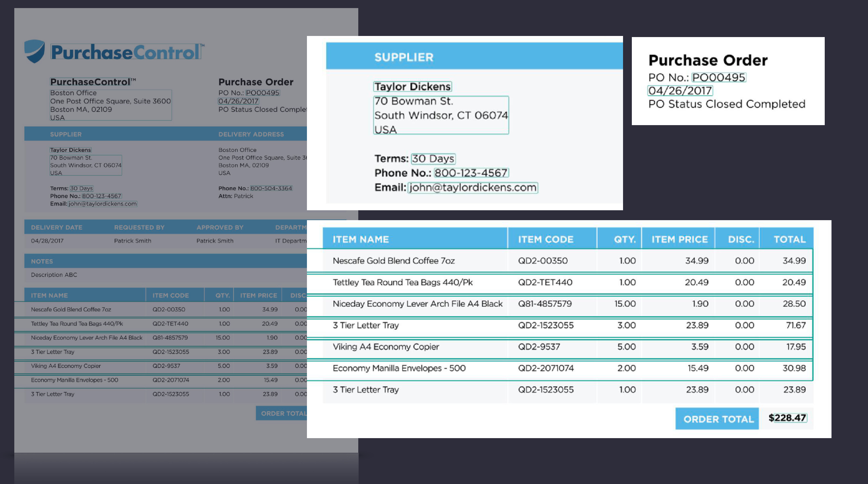The image size is (868, 484).
Task: Click the Boston Office address box on document
Action: pyautogui.click(x=110, y=105)
